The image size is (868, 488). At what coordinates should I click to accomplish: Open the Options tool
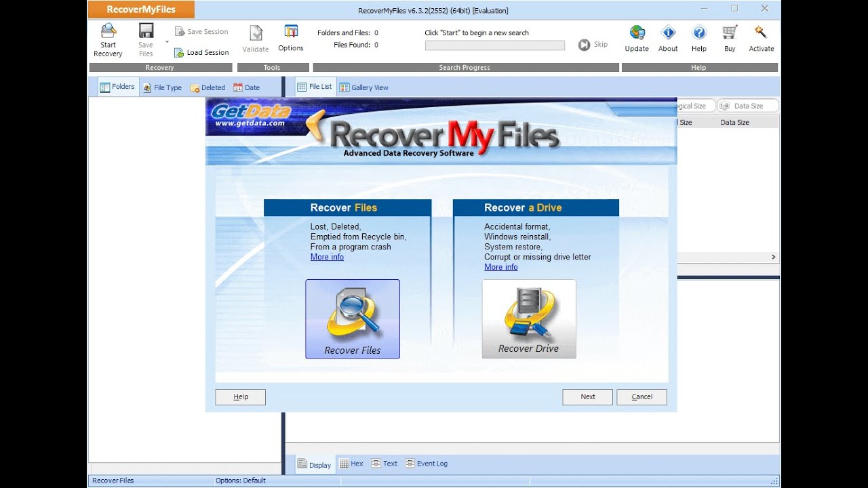[x=291, y=39]
